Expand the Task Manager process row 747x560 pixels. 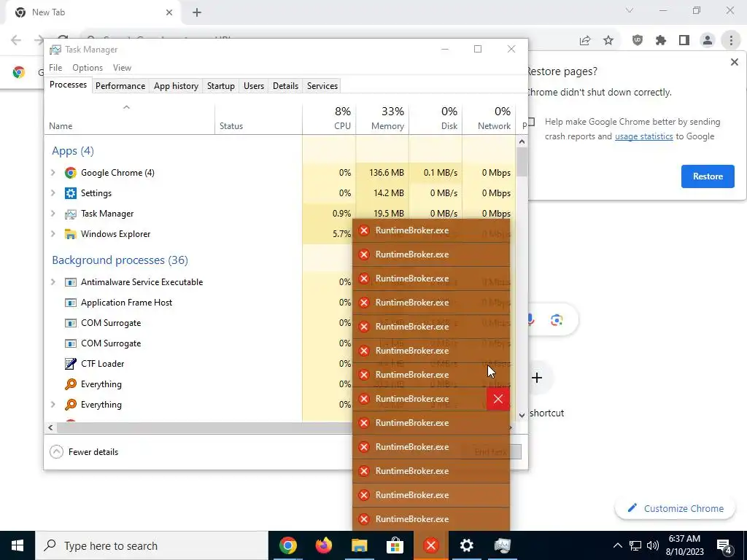53,214
